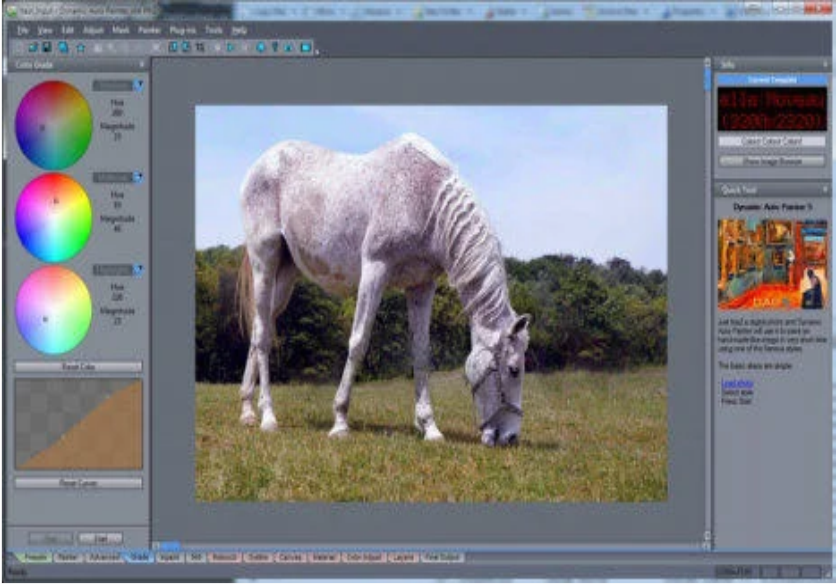Viewport: 836px width, 584px height.
Task: Click the Load photo link
Action: (x=737, y=383)
